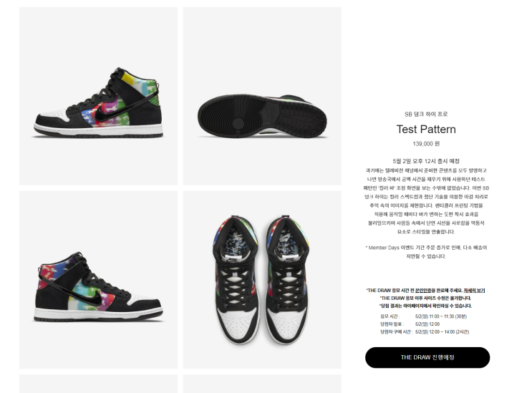This screenshot has height=393, width=532.
Task: View the outsole shoe photo
Action: pos(262,97)
